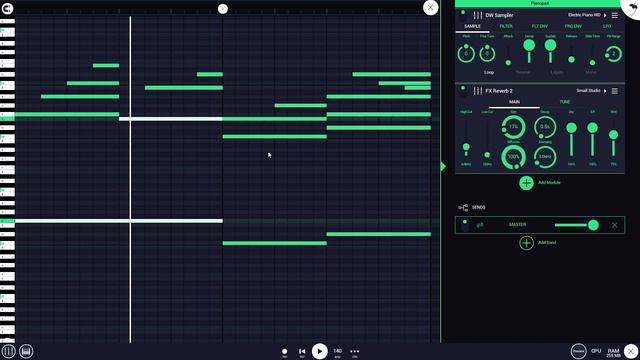Click the plus icon for Add Module
The height and width of the screenshot is (360, 640).
527,183
